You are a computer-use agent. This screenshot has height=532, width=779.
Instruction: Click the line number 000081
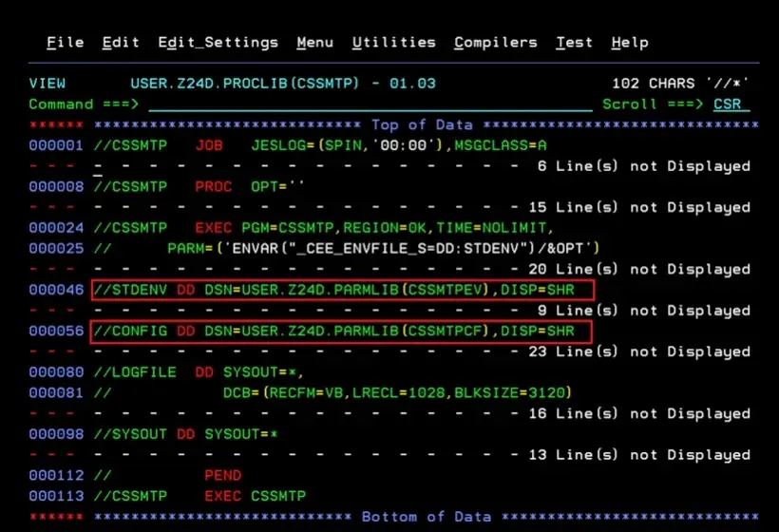56,393
